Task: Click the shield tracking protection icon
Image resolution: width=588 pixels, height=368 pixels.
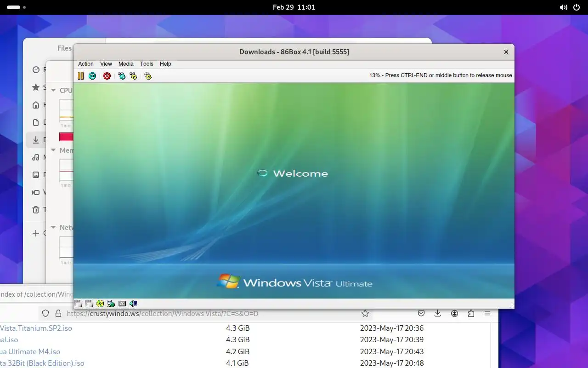Action: [x=45, y=313]
